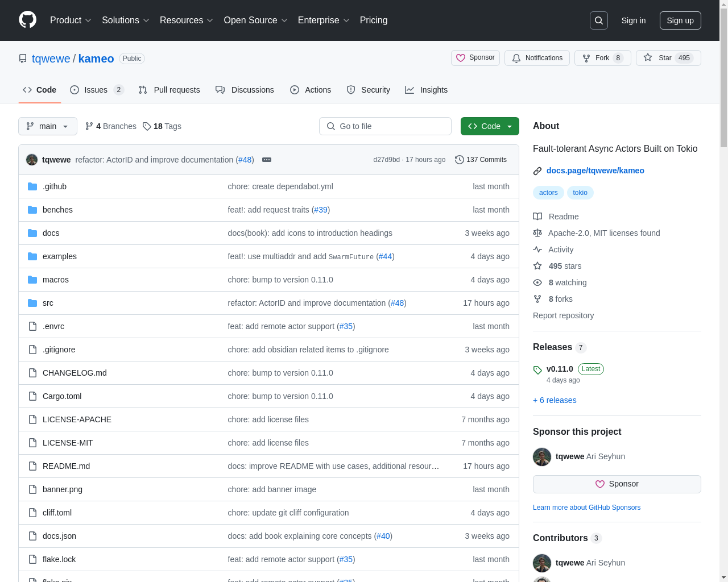
Task: Open the docs.json file name
Action: click(x=59, y=536)
